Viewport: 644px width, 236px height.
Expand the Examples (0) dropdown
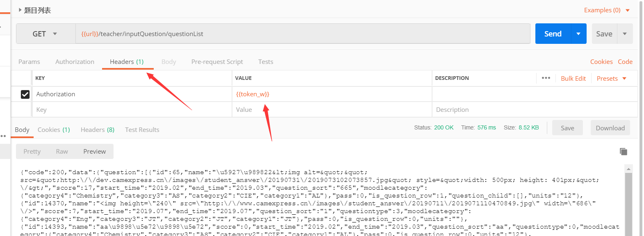(627, 10)
